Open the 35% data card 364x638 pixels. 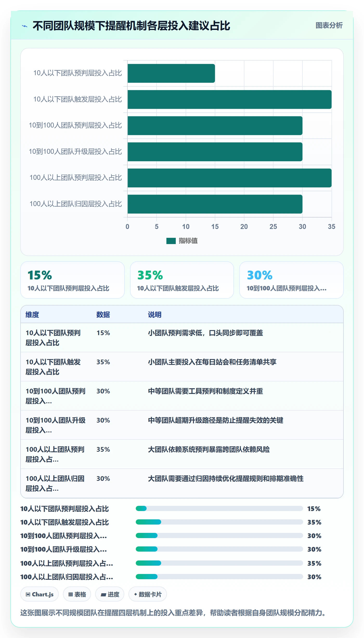(182, 280)
